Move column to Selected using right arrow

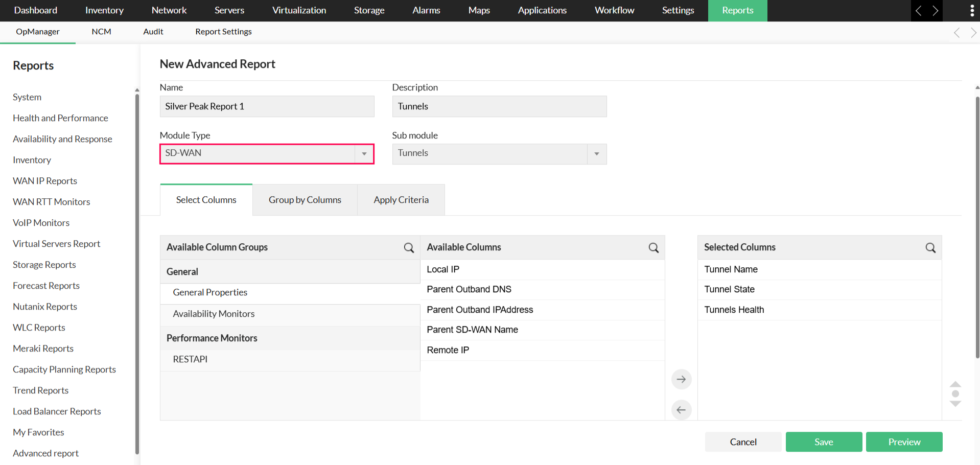point(681,379)
